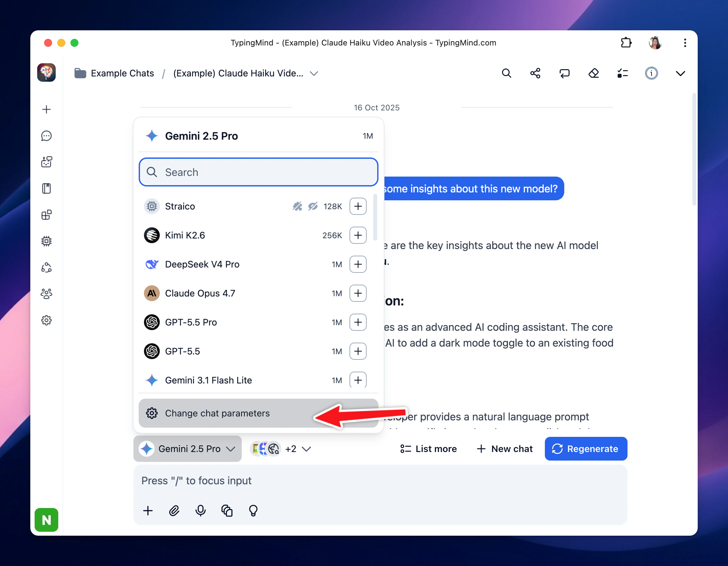The image size is (728, 566).
Task: Click the stacked squares icon below the input
Action: (x=227, y=510)
